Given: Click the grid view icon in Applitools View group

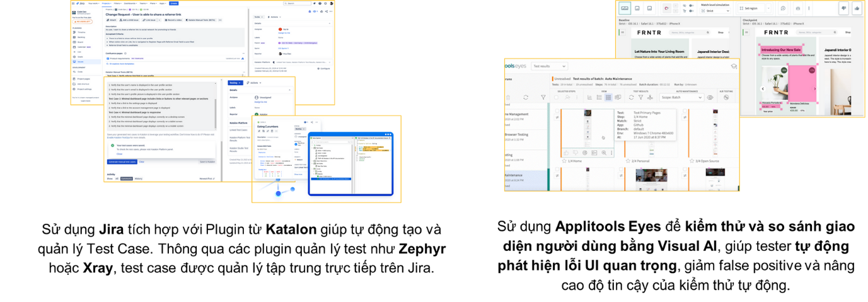Looking at the screenshot, I should click(x=608, y=98).
